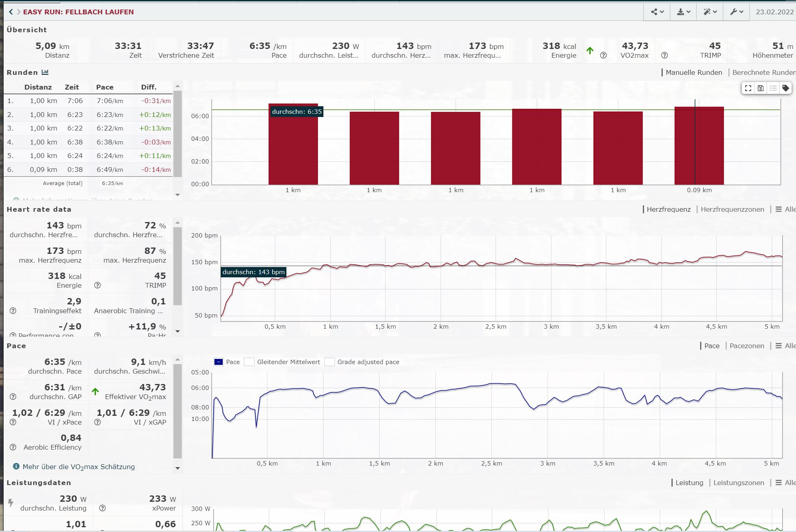Enable Grade adjusted pace checkbox
This screenshot has height=532, width=796.
329,362
